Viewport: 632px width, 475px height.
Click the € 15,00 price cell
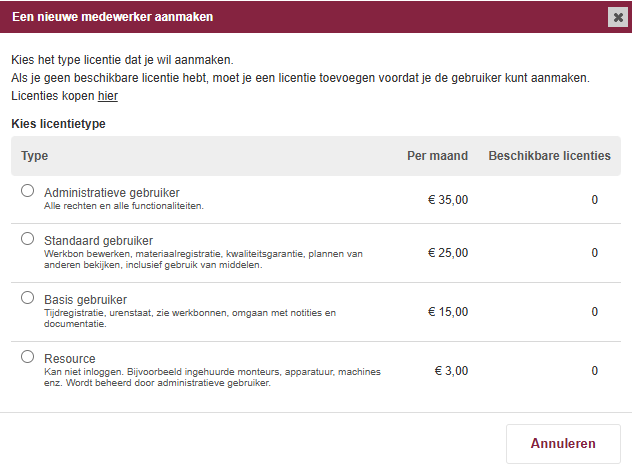pyautogui.click(x=447, y=312)
